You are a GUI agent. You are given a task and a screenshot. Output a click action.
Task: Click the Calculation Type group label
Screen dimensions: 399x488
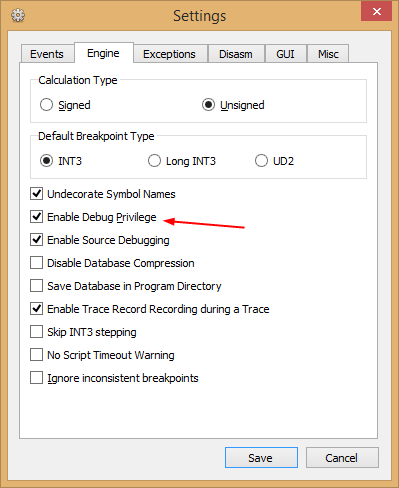click(x=78, y=80)
